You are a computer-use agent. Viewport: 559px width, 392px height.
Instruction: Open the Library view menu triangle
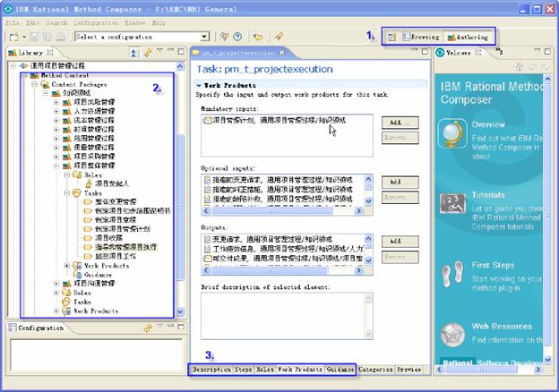[x=159, y=50]
